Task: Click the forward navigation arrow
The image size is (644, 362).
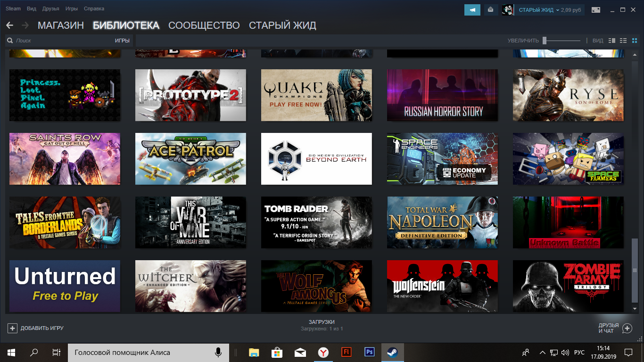Action: [25, 25]
